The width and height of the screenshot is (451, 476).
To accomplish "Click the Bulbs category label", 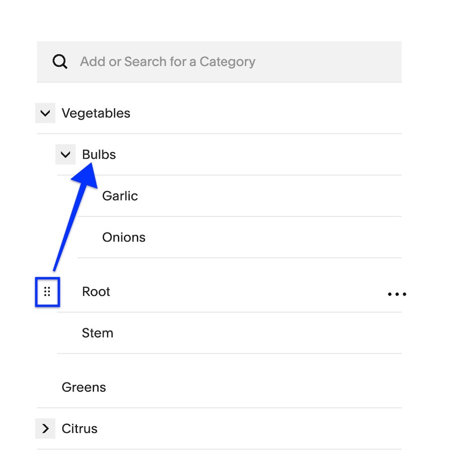I will click(99, 154).
